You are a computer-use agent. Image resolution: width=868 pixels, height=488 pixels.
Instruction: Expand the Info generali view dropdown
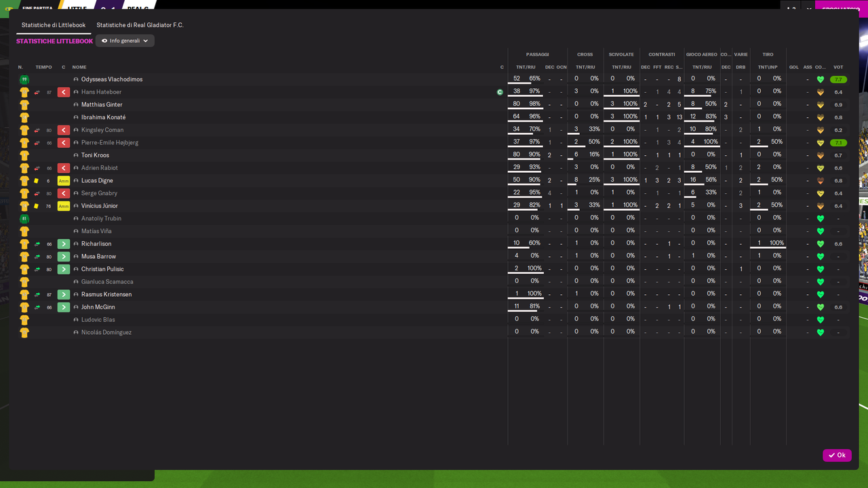click(x=125, y=41)
